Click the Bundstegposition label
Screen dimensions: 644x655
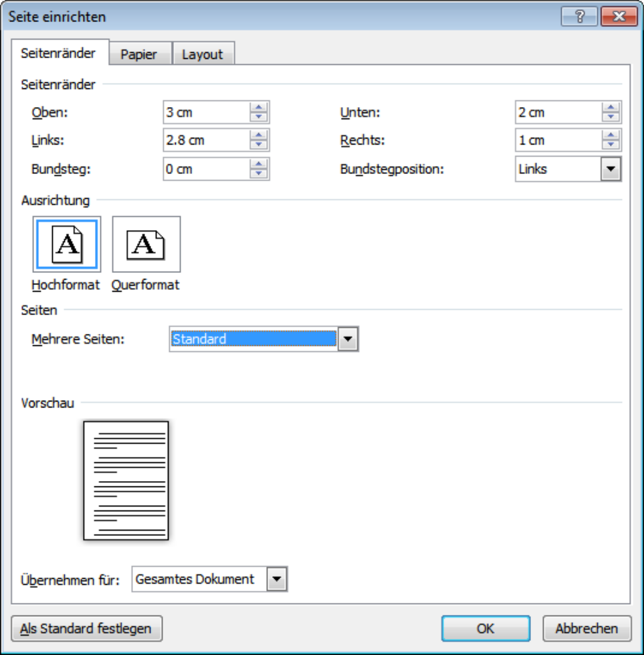click(392, 169)
